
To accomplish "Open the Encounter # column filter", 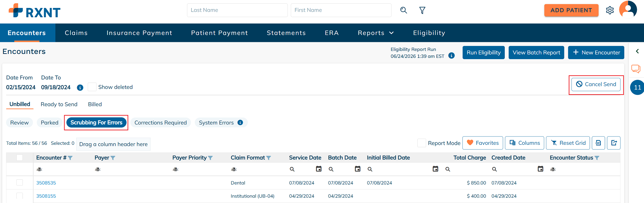I will (x=70, y=158).
